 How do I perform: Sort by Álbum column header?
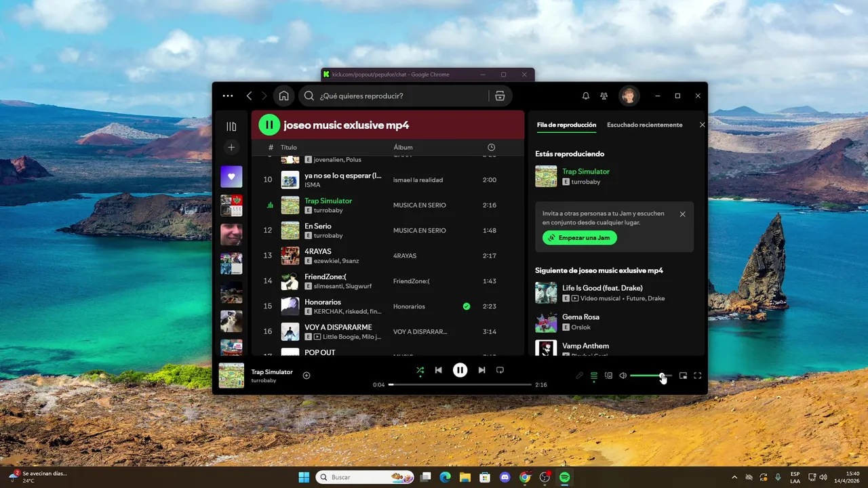[403, 147]
